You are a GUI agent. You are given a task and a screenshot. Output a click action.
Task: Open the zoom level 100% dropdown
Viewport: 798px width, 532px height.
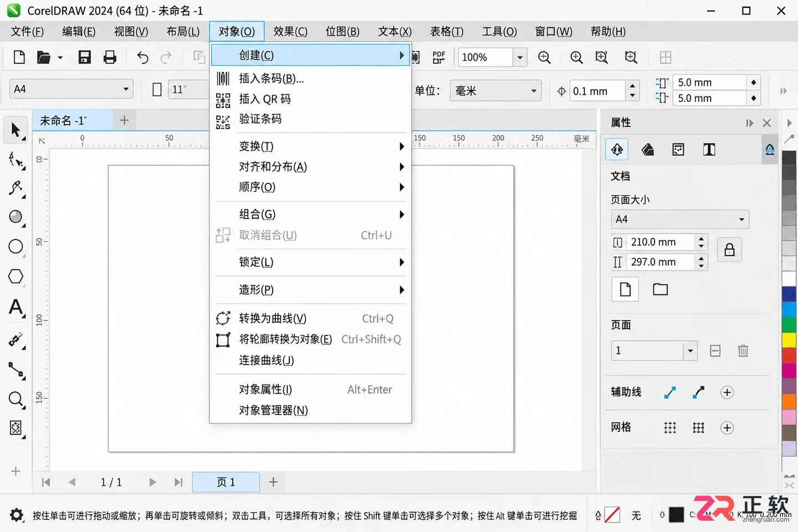tap(520, 57)
